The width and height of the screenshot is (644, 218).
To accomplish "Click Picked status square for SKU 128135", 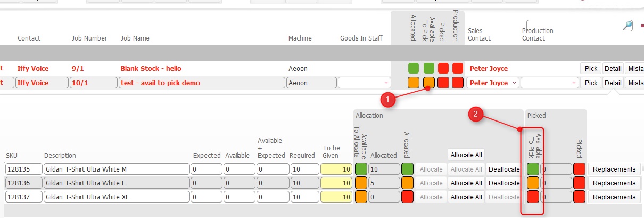I will click(579, 169).
